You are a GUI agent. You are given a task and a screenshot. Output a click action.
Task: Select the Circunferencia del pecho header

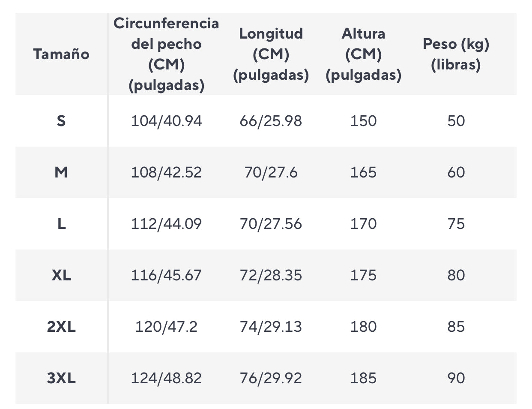(x=166, y=54)
